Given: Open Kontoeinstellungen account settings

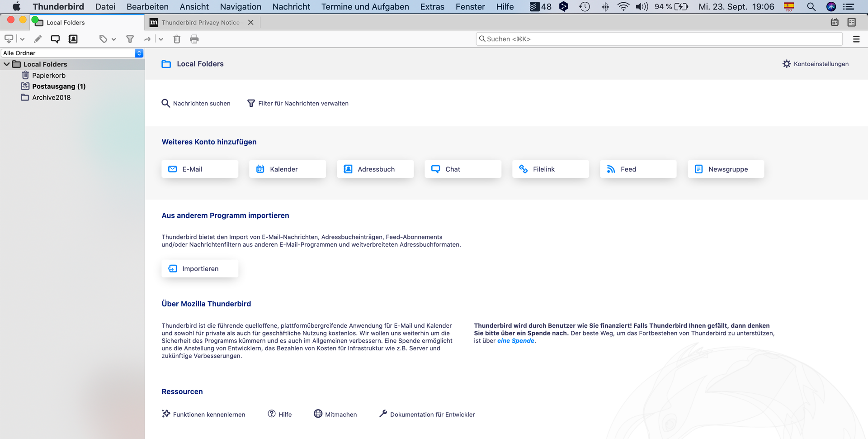Looking at the screenshot, I should point(816,64).
